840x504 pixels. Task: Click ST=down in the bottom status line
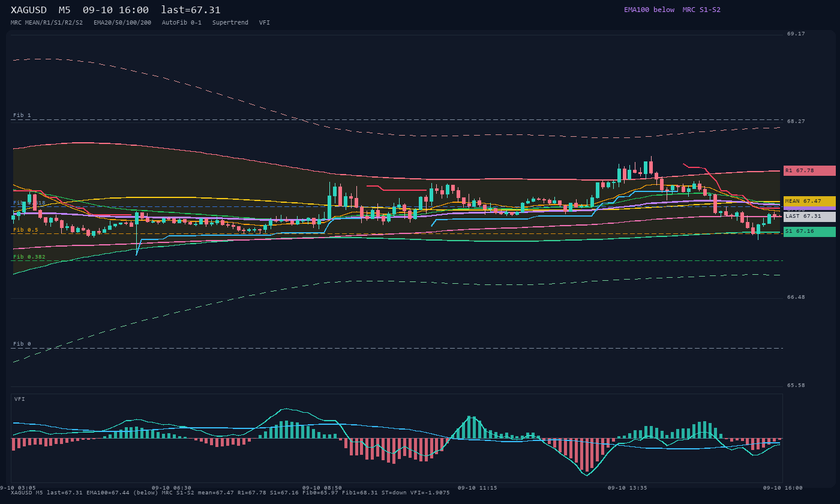(394, 493)
